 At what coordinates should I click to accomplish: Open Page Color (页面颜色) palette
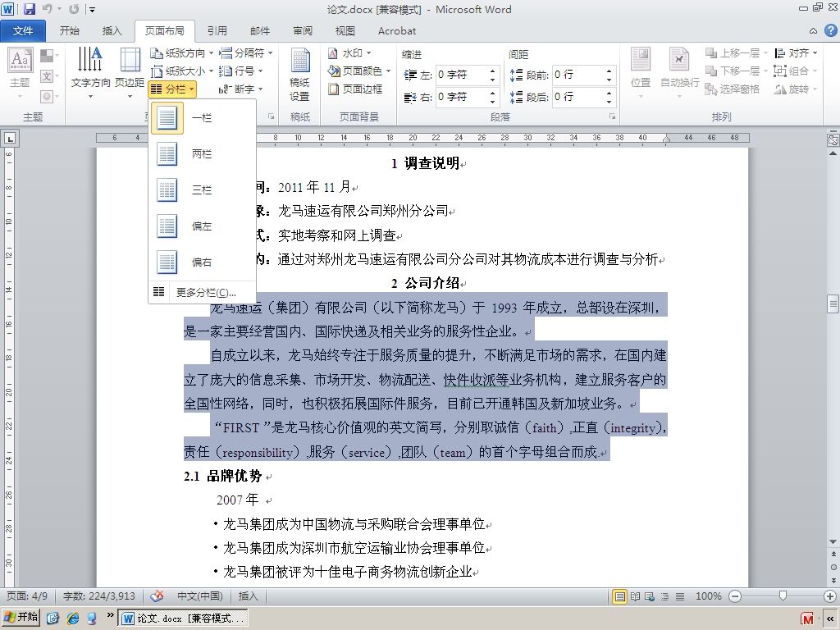click(359, 71)
